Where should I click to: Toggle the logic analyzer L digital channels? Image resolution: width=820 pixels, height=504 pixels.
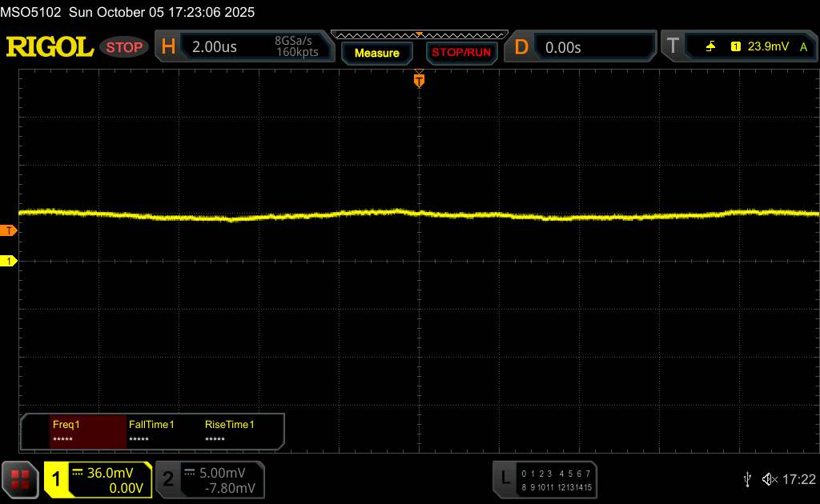pyautogui.click(x=504, y=478)
